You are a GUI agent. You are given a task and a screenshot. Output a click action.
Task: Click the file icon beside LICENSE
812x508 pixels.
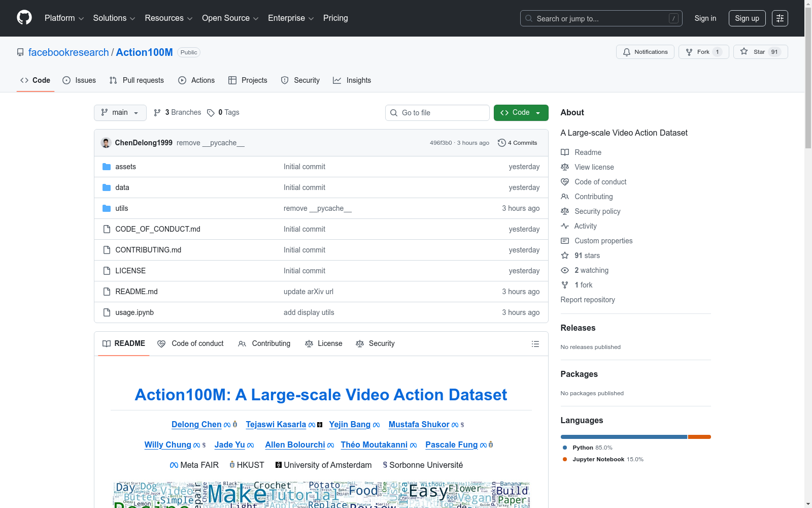tap(107, 271)
